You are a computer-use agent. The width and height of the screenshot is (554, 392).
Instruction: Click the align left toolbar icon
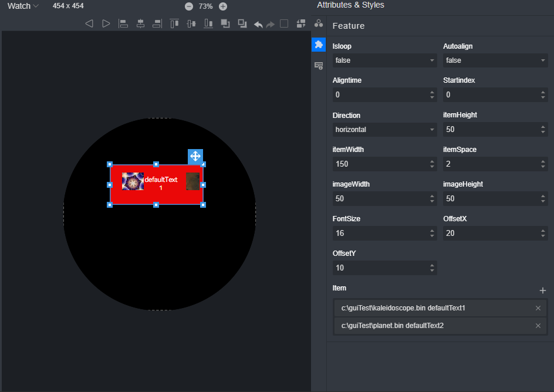123,23
